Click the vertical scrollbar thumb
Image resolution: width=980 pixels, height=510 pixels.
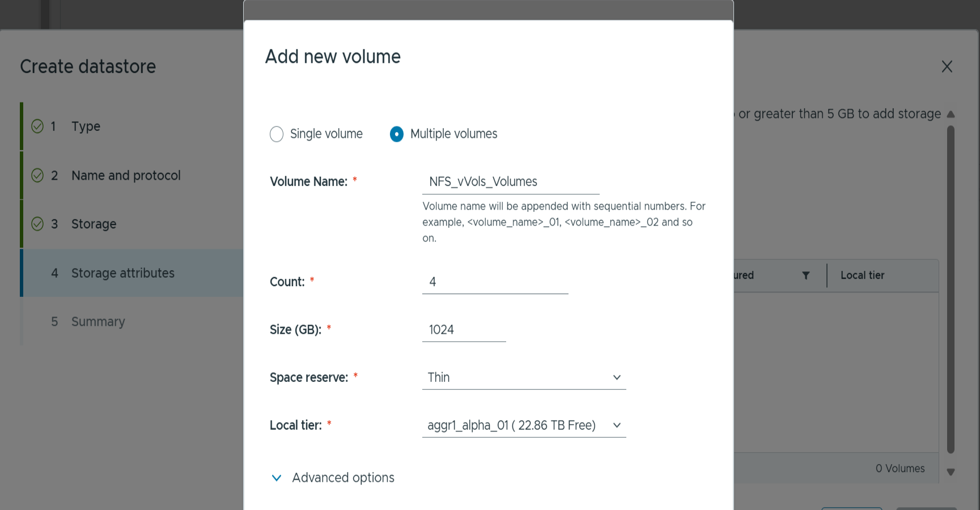pos(951,289)
